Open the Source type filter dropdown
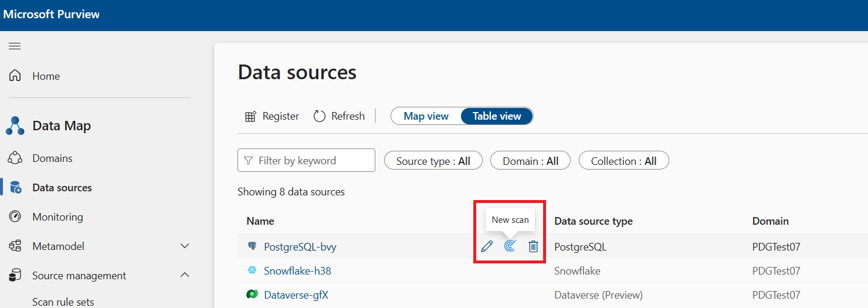This screenshot has height=308, width=868. click(x=433, y=161)
